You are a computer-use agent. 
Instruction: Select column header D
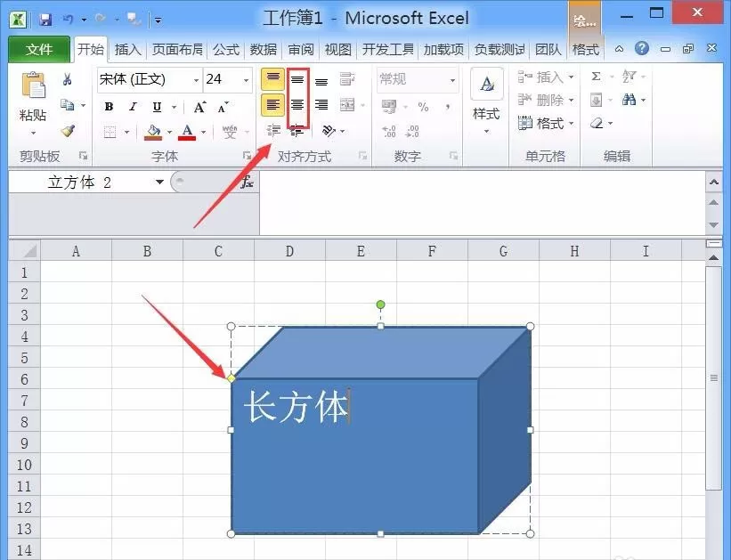click(289, 251)
